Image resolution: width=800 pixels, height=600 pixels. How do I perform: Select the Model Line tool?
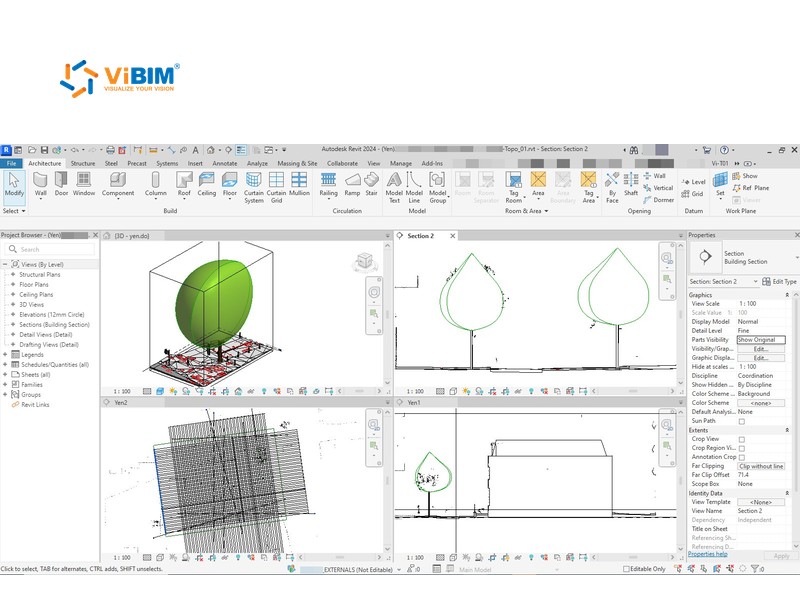tap(414, 187)
